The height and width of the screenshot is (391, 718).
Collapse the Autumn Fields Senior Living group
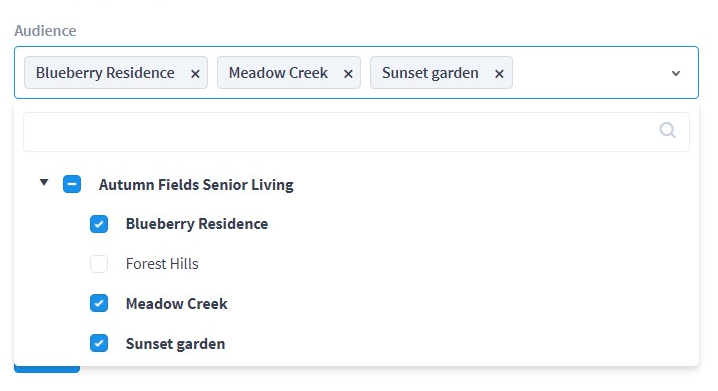point(44,182)
